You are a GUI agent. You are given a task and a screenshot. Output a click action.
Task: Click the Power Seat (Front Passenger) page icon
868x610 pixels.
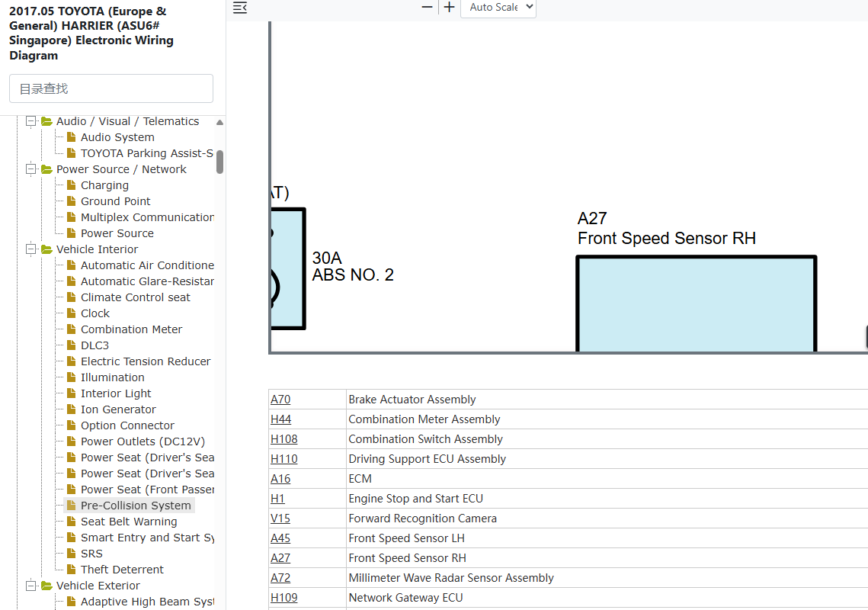72,489
